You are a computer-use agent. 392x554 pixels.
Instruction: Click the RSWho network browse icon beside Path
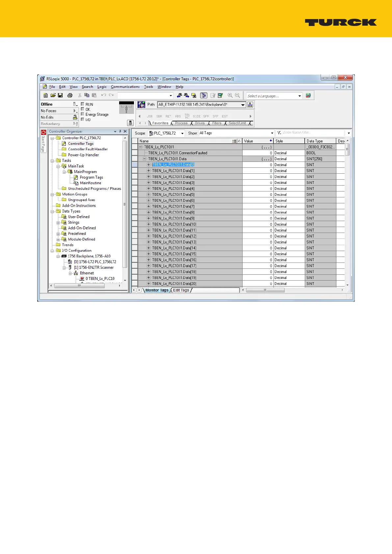click(250, 105)
